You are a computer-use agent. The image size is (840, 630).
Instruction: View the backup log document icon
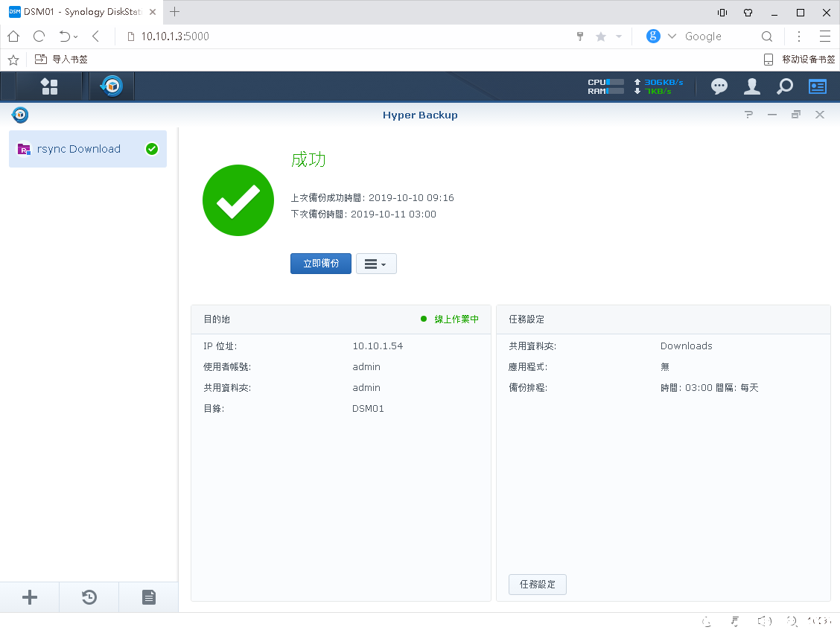tap(149, 597)
